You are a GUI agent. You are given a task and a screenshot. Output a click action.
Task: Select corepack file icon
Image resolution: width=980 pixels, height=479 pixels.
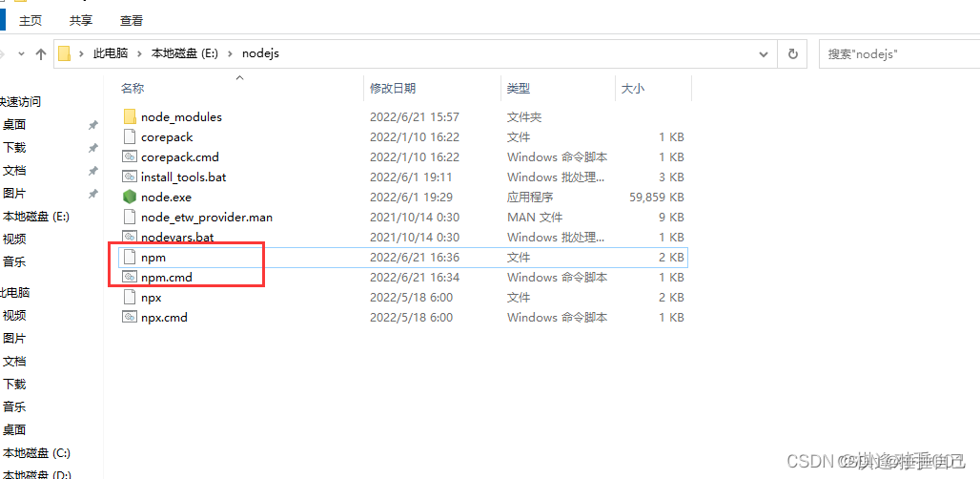click(x=130, y=137)
